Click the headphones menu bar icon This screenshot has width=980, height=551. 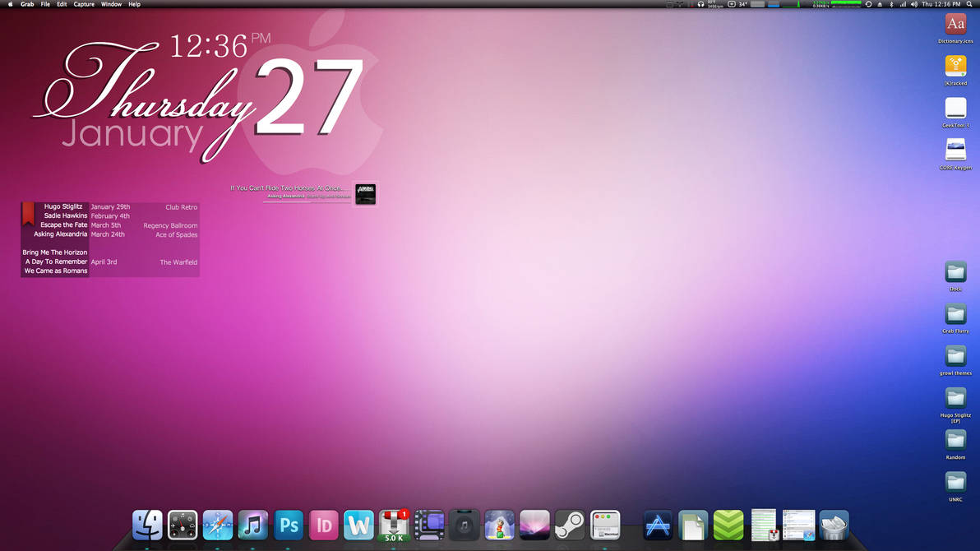(700, 4)
